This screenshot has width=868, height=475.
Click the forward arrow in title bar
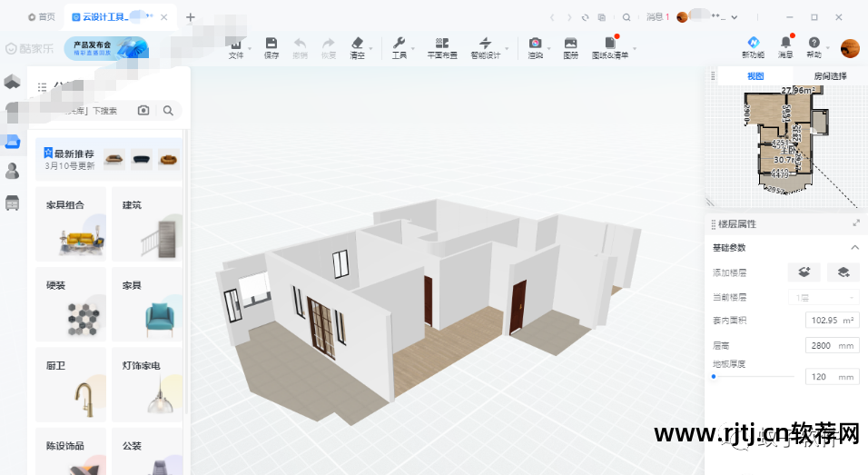569,18
